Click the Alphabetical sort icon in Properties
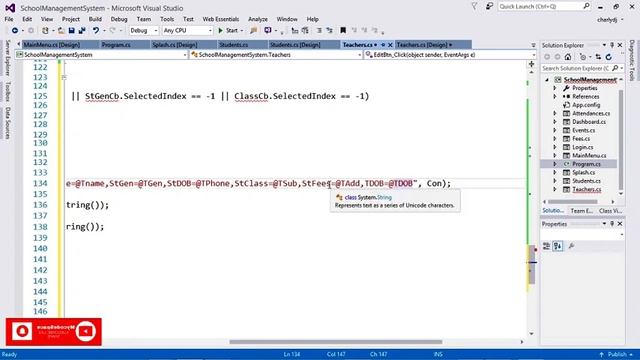This screenshot has height=360, width=640. point(558,246)
